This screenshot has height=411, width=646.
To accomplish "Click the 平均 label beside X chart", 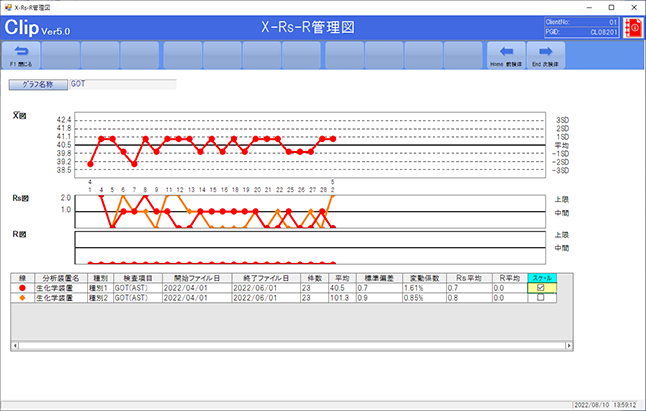I will tap(562, 145).
